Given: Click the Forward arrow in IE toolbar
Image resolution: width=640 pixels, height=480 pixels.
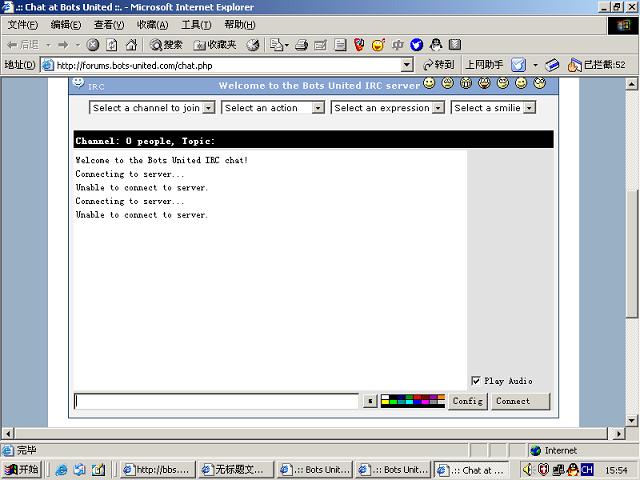Looking at the screenshot, I should (x=63, y=45).
